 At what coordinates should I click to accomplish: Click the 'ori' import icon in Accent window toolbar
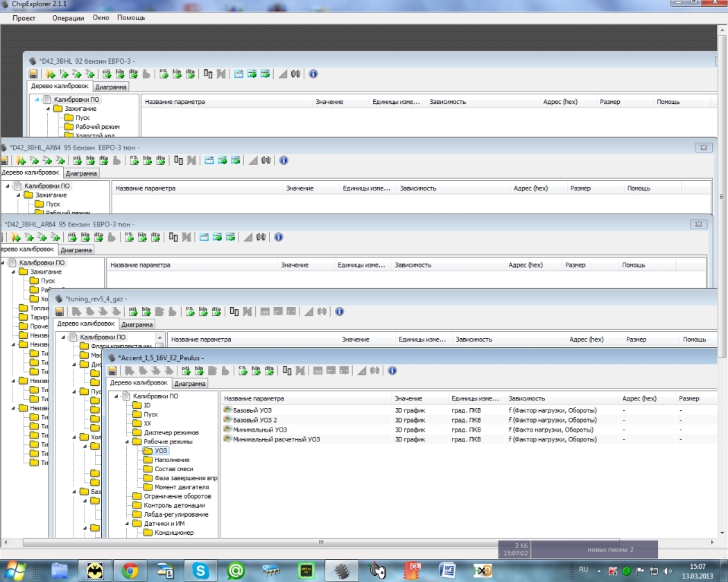tap(187, 371)
